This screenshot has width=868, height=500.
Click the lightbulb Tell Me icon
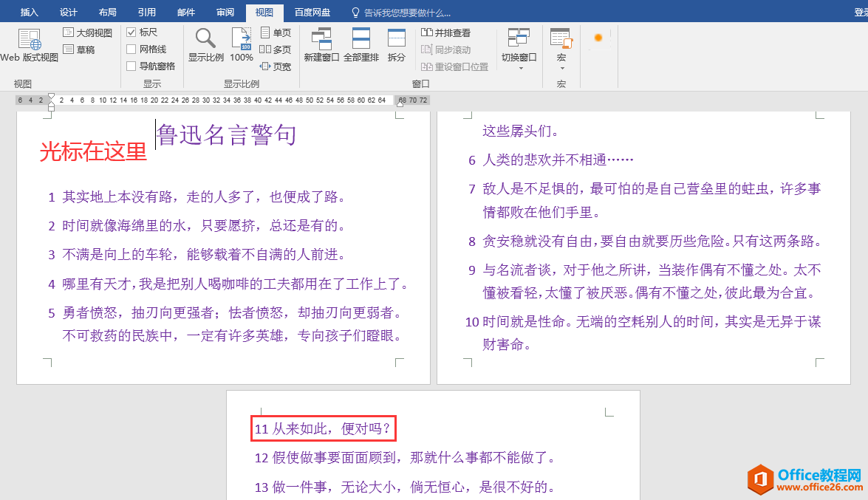pyautogui.click(x=355, y=12)
